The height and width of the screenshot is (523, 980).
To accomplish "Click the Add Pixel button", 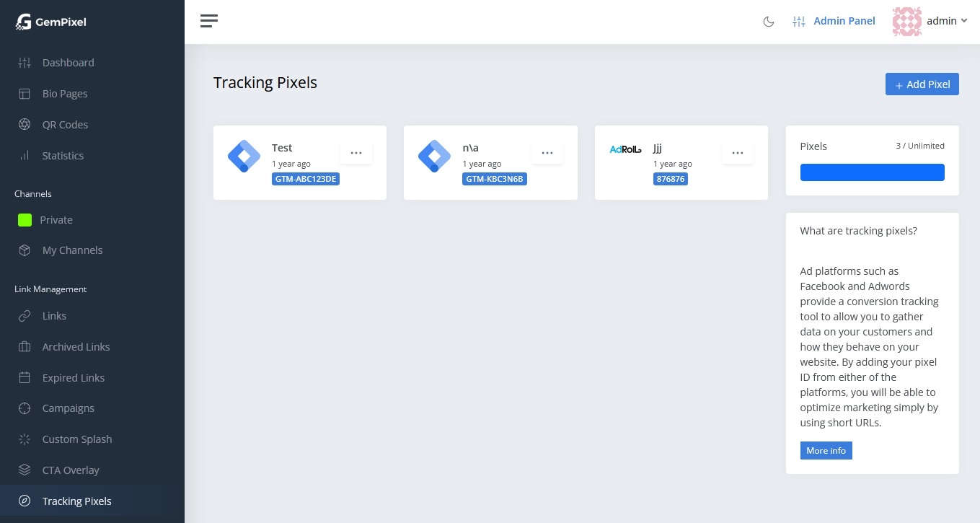I will tap(922, 84).
